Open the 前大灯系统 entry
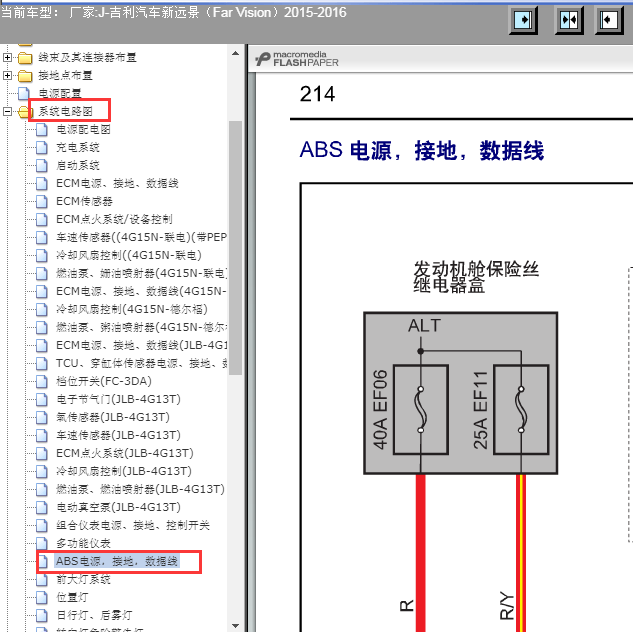Image resolution: width=633 pixels, height=632 pixels. [83, 580]
